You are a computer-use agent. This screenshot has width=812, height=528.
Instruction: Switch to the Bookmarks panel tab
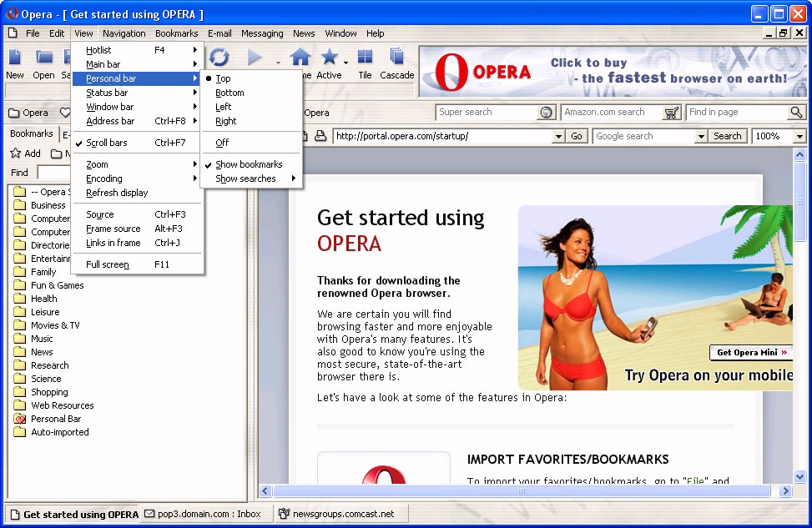32,133
